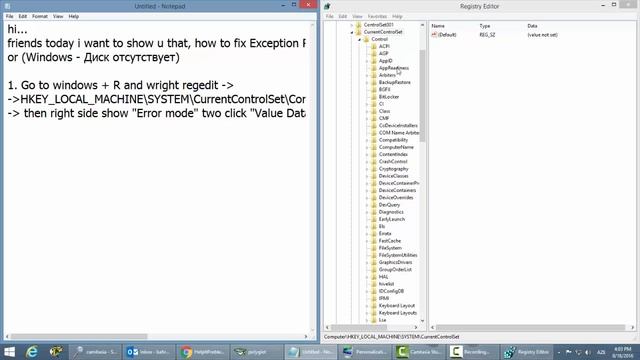640x360 pixels.
Task: Select the GroupOrderList key
Action: [x=395, y=269]
